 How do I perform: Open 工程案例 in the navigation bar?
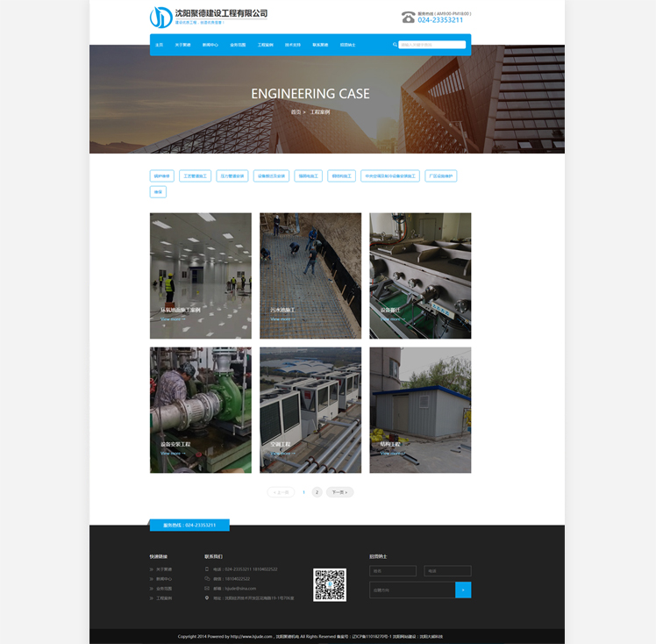pyautogui.click(x=265, y=45)
